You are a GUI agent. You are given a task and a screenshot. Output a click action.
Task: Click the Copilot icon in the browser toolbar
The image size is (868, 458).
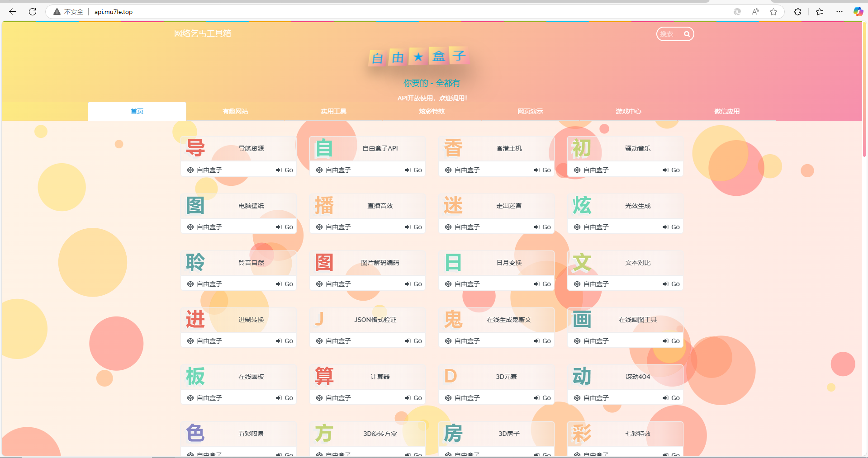coord(858,12)
